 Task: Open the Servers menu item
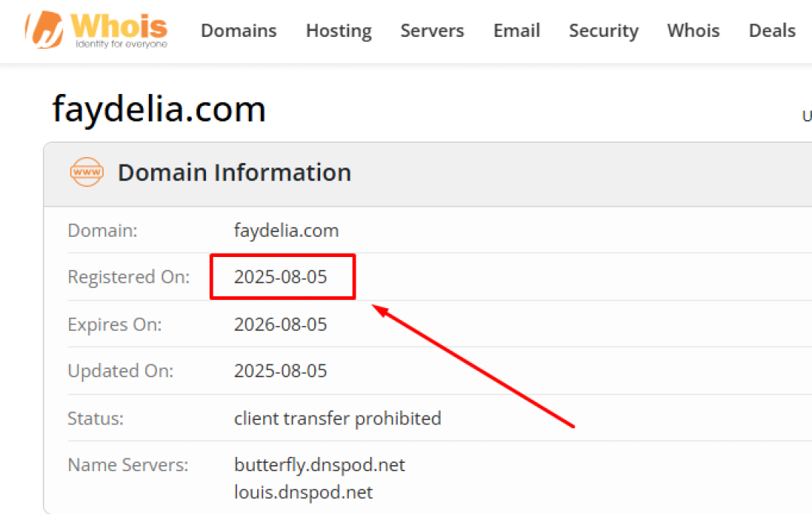coord(432,31)
